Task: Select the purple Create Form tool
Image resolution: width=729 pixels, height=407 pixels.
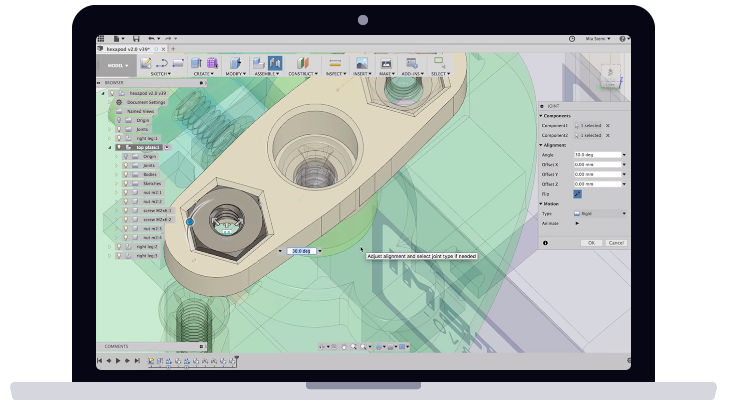Action: click(212, 63)
